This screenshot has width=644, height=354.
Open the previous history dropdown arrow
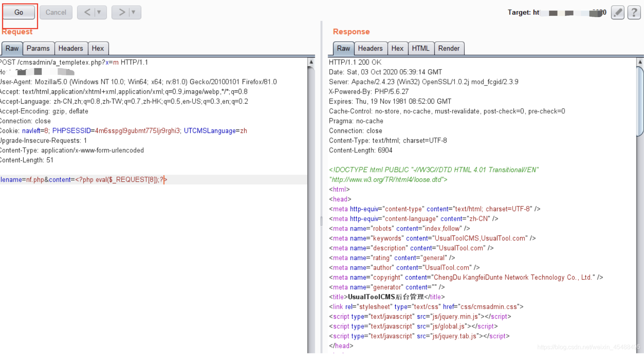coord(99,12)
